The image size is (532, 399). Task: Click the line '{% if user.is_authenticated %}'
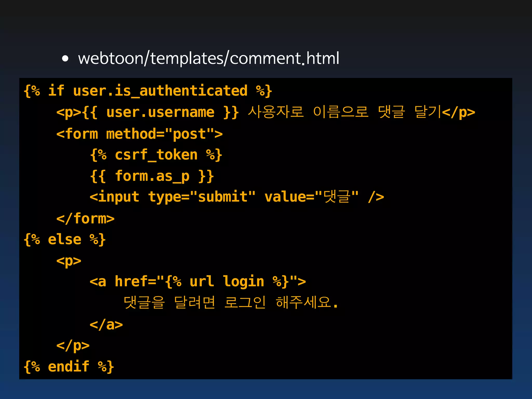click(x=148, y=91)
